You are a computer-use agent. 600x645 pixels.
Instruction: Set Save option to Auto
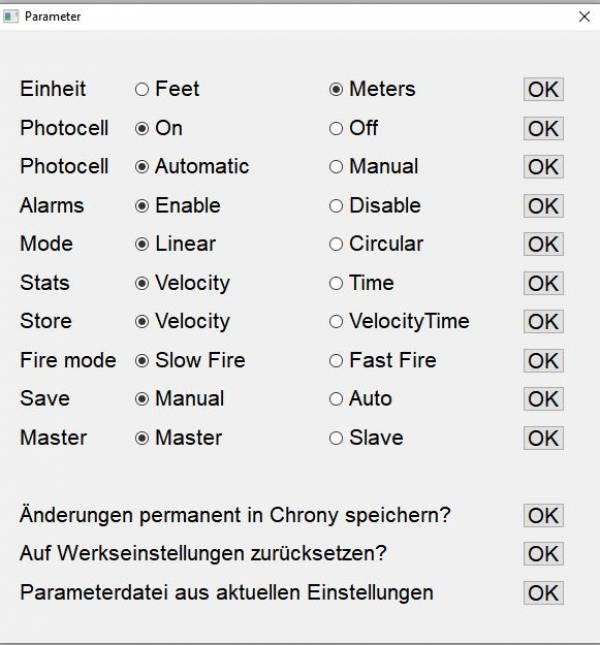click(336, 399)
